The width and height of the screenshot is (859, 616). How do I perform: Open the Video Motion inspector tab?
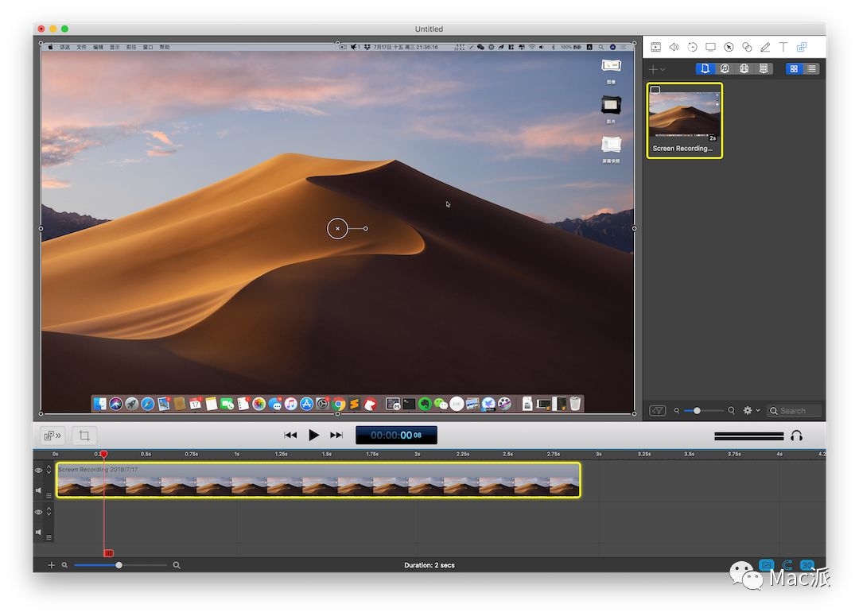(693, 47)
